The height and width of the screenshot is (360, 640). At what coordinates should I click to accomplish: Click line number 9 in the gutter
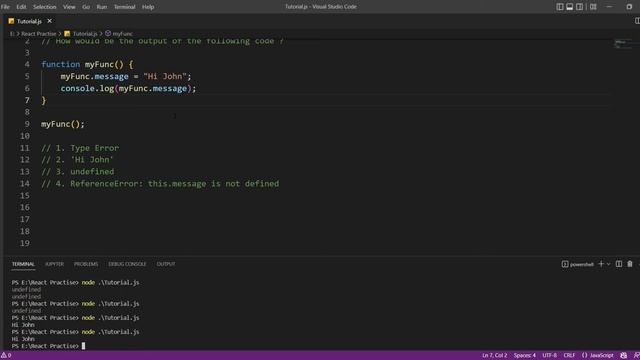point(27,124)
